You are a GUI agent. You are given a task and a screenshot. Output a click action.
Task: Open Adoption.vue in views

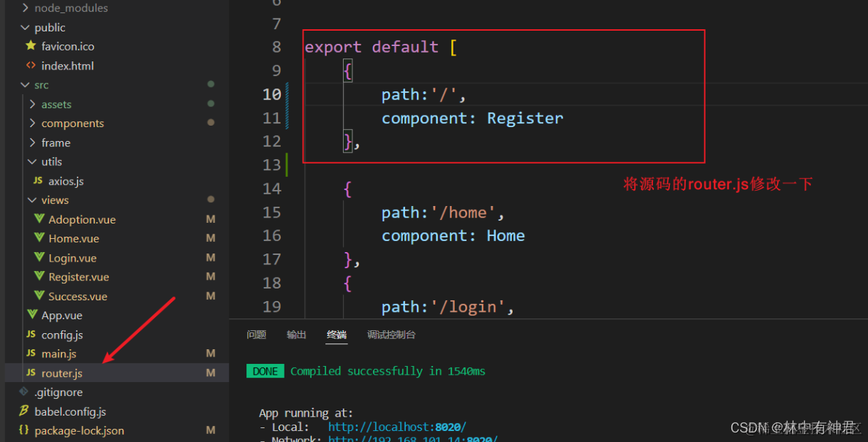82,220
